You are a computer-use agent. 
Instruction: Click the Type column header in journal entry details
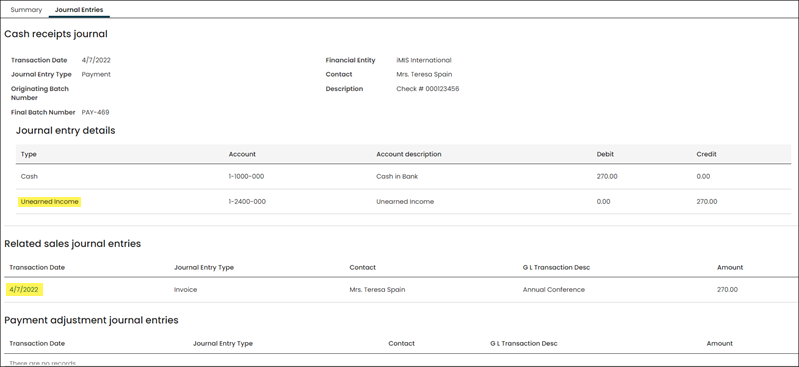(x=29, y=154)
